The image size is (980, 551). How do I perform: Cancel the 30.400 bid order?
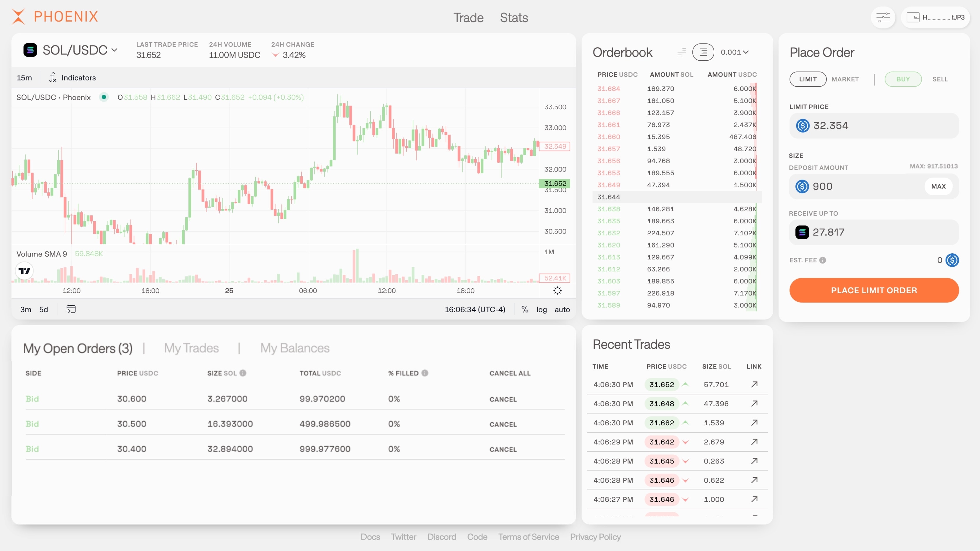click(x=503, y=450)
